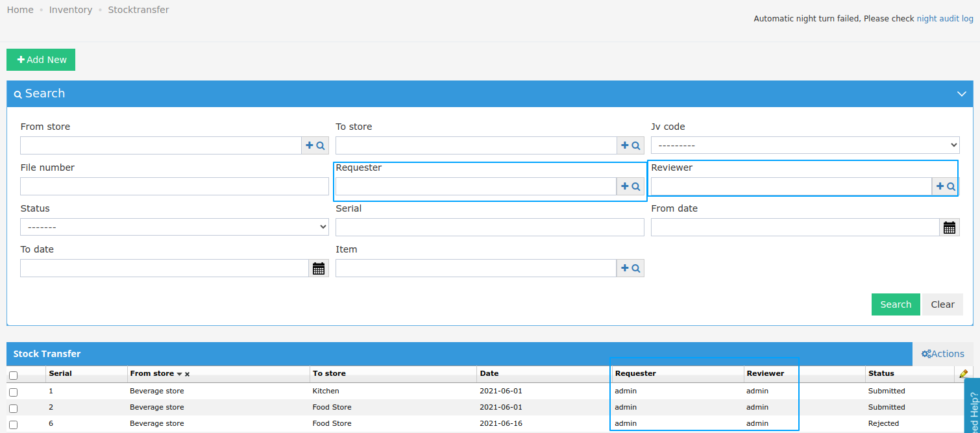The width and height of the screenshot is (980, 433).
Task: Click the plus icon beside Requester field
Action: tap(625, 186)
